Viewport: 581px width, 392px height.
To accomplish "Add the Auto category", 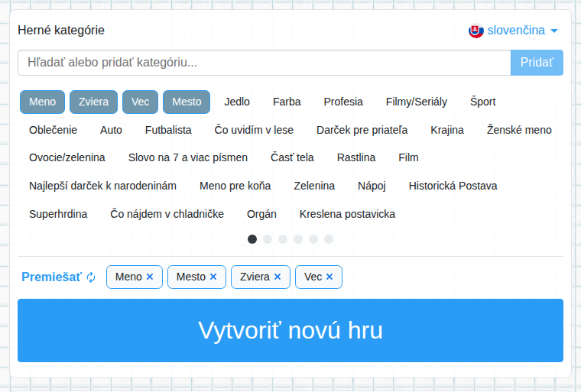I will pyautogui.click(x=111, y=130).
